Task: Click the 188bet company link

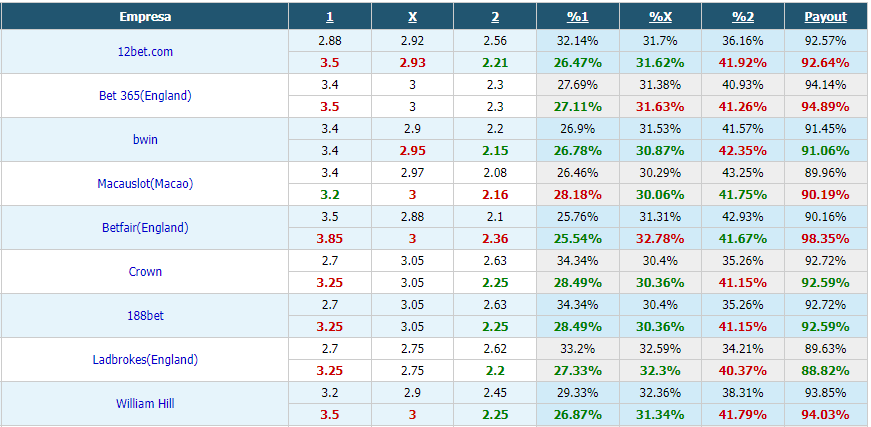Action: 145,315
